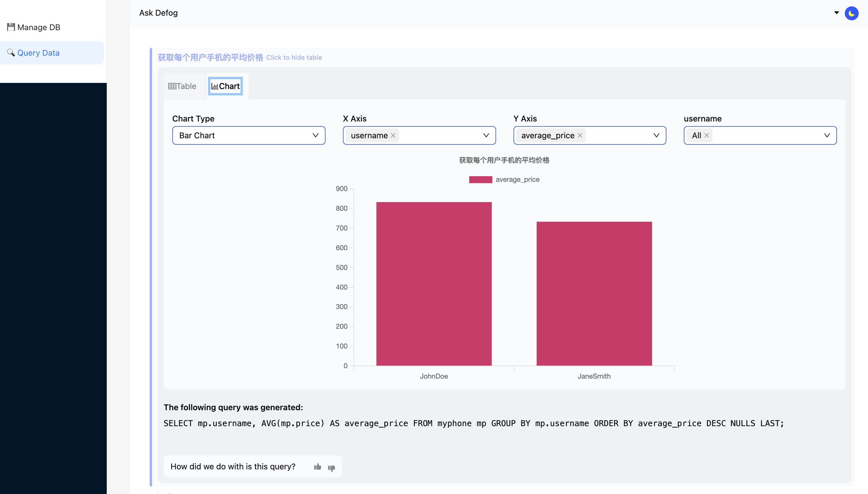Click the 'How did we do' feedback prompt
Image resolution: width=868 pixels, height=494 pixels.
(x=233, y=466)
